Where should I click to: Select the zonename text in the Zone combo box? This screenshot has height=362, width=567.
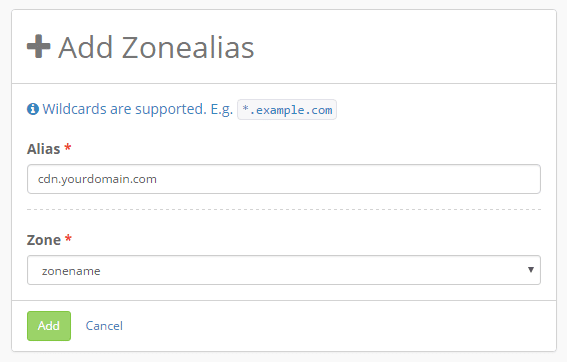click(x=71, y=271)
